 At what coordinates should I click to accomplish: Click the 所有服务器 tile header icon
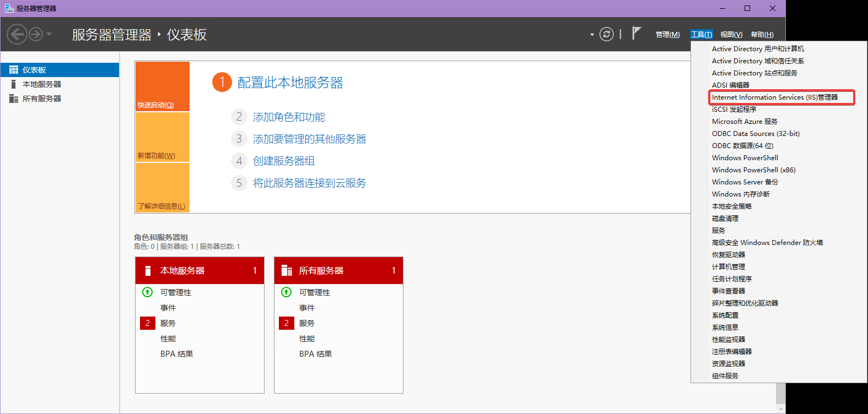tap(287, 270)
